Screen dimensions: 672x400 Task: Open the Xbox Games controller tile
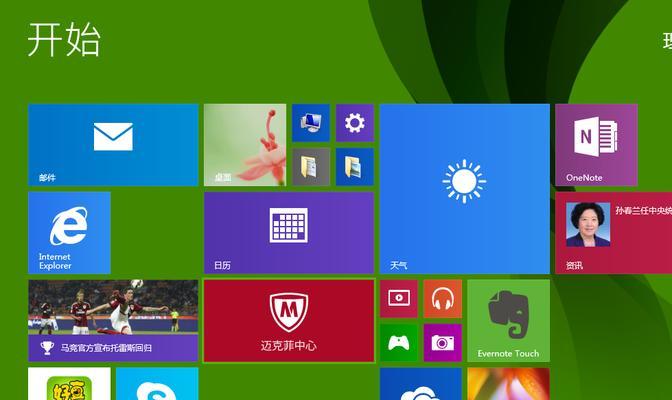click(399, 343)
